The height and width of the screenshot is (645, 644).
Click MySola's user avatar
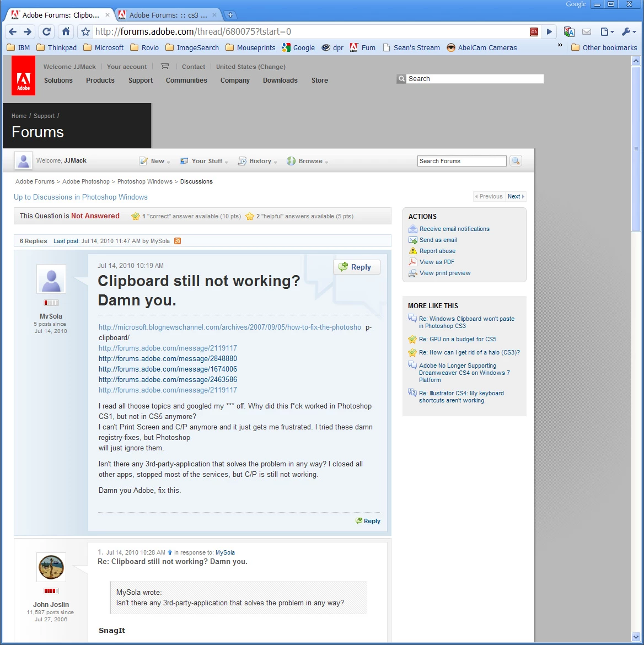[x=51, y=279]
